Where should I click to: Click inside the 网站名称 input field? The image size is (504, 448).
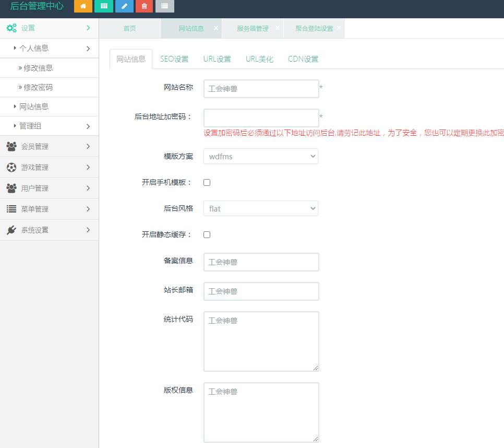click(260, 89)
